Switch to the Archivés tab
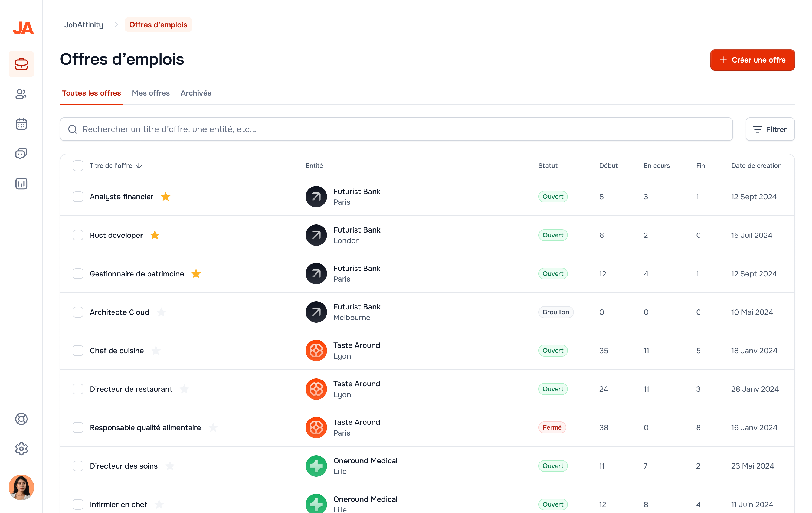 (x=196, y=93)
